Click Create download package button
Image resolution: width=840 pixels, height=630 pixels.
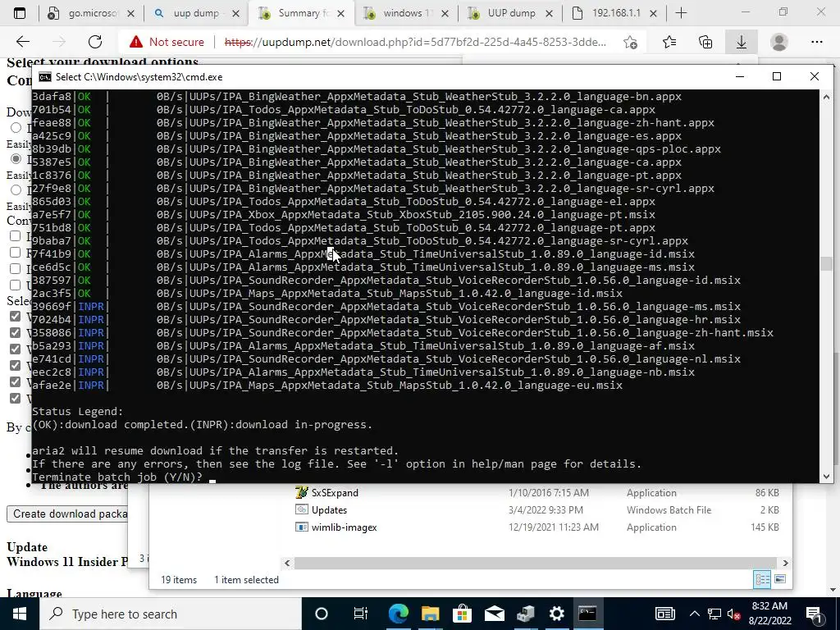pos(67,514)
